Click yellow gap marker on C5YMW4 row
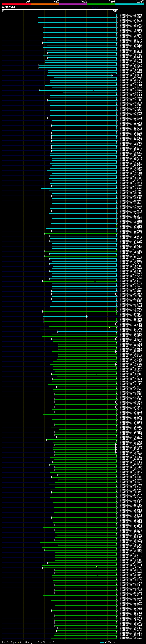 coord(109,327)
